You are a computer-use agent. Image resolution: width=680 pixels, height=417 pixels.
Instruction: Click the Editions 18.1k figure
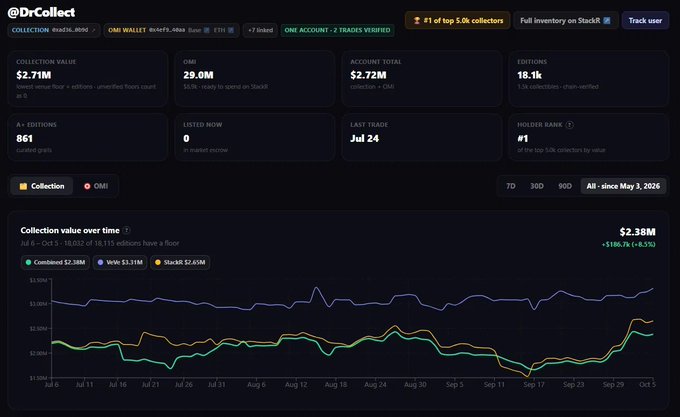[x=530, y=75]
